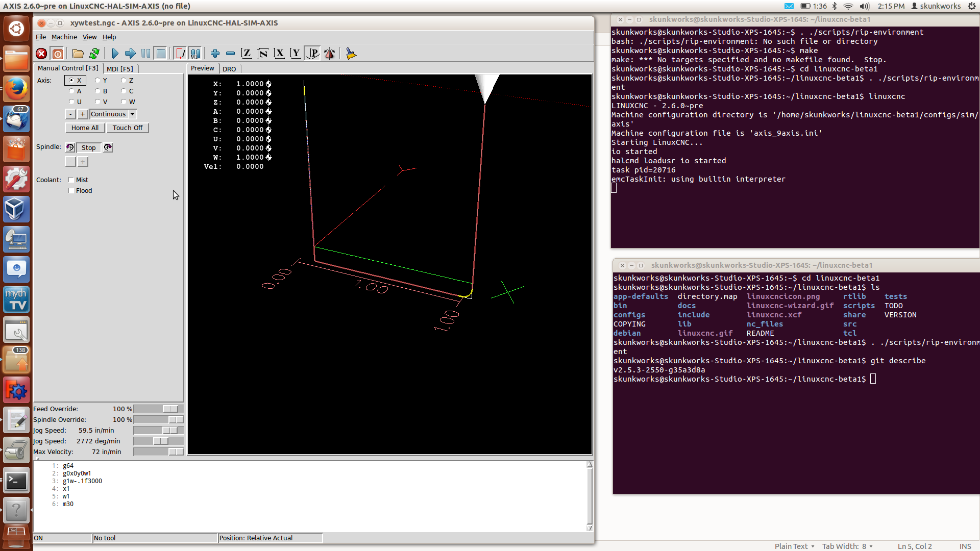Stop program execution with the stop icon
The width and height of the screenshot is (980, 551).
[161, 54]
